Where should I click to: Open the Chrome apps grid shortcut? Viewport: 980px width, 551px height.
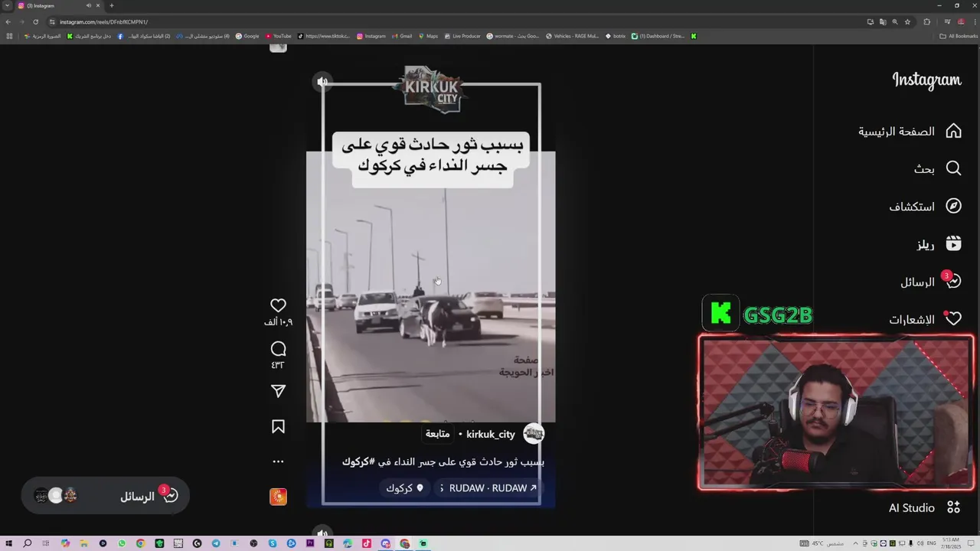(8, 36)
